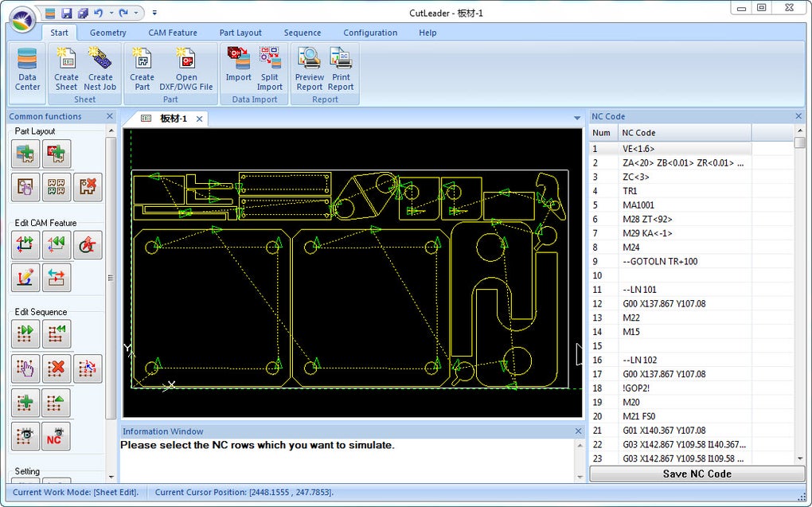Screen dimensions: 812x507
Task: Open the document tab list dropdown arrow
Action: point(577,119)
